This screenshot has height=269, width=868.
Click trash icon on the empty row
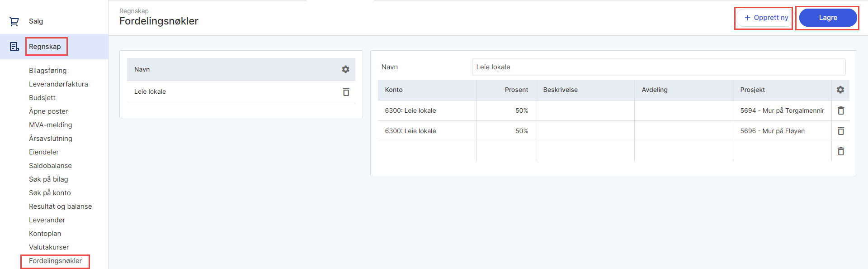coord(840,151)
